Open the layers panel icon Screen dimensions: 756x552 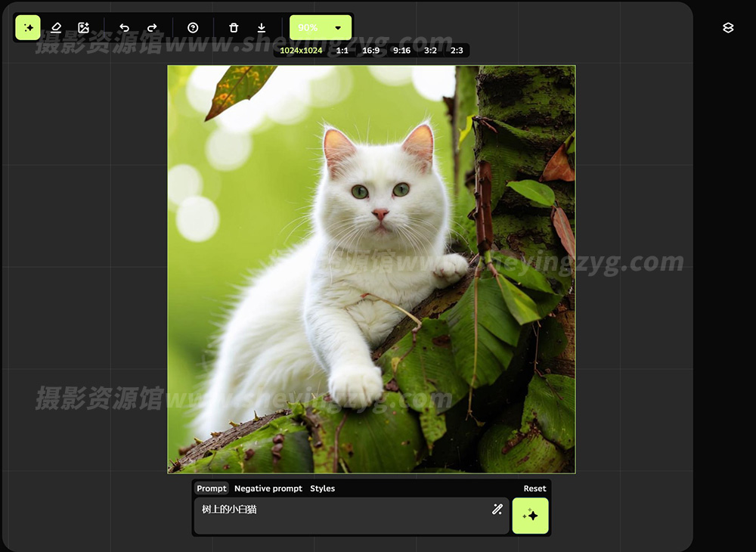728,28
